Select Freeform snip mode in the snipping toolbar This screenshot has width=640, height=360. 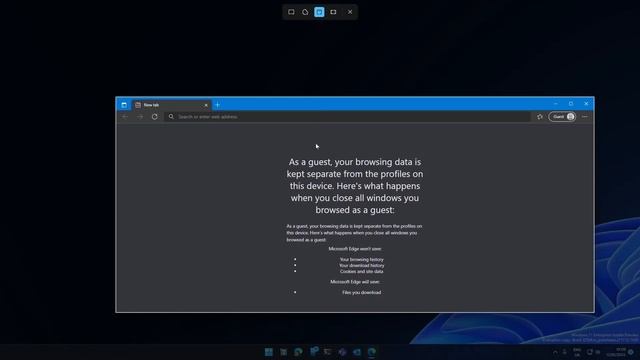pyautogui.click(x=305, y=12)
